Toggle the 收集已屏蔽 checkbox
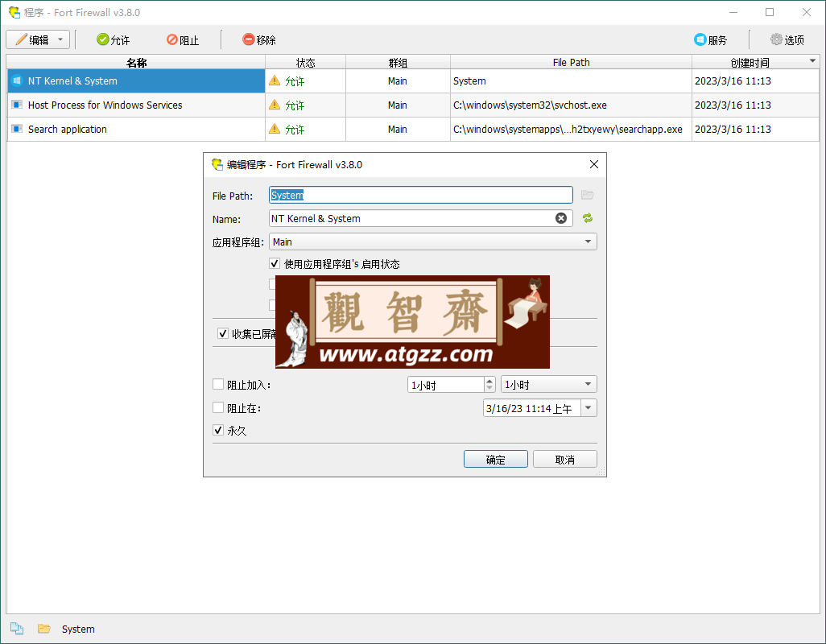Image resolution: width=826 pixels, height=644 pixels. click(x=223, y=333)
